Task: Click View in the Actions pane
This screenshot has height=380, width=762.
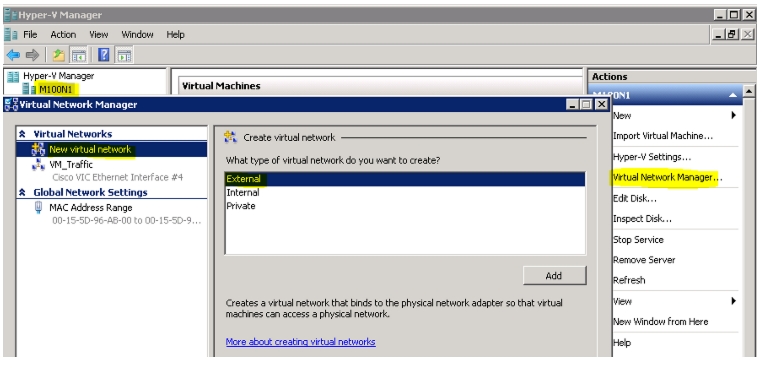Action: pos(622,301)
